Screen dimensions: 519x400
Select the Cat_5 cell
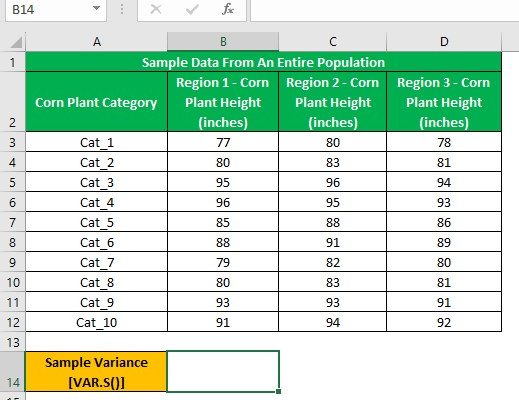click(x=96, y=222)
